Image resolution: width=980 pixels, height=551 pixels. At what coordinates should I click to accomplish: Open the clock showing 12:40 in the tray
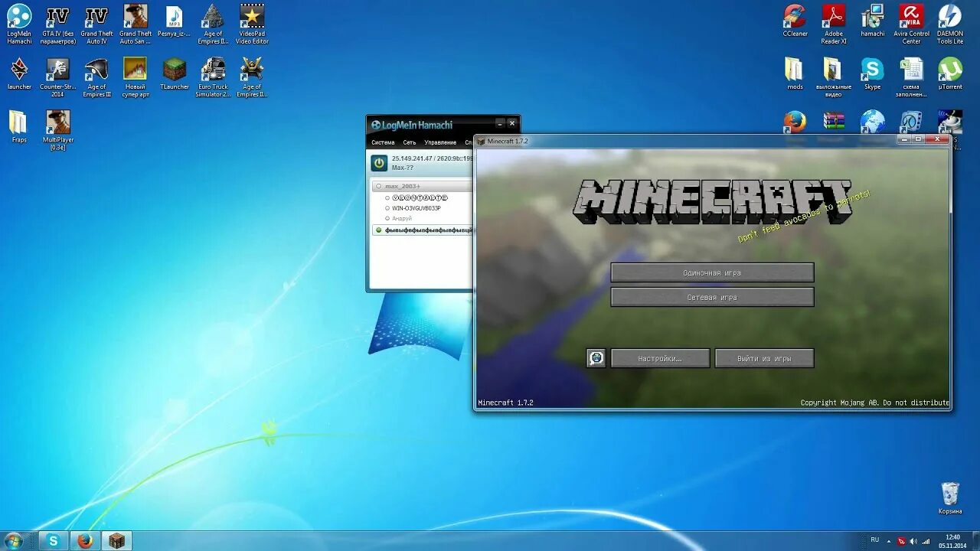952,540
